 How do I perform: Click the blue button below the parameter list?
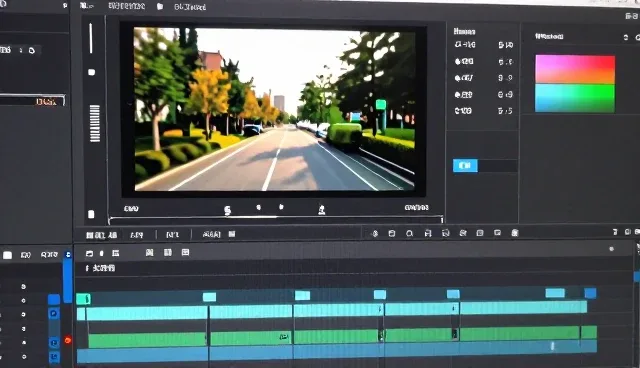(465, 165)
